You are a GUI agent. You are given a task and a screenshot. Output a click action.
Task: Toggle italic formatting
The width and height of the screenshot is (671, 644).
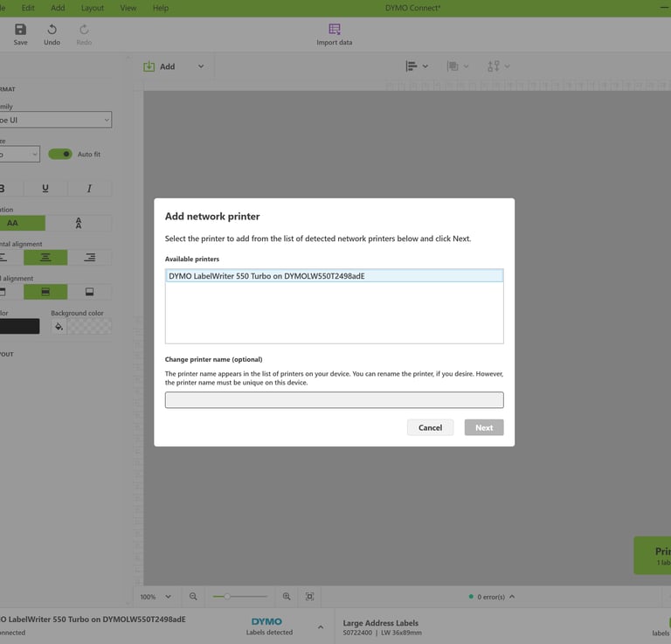click(89, 188)
